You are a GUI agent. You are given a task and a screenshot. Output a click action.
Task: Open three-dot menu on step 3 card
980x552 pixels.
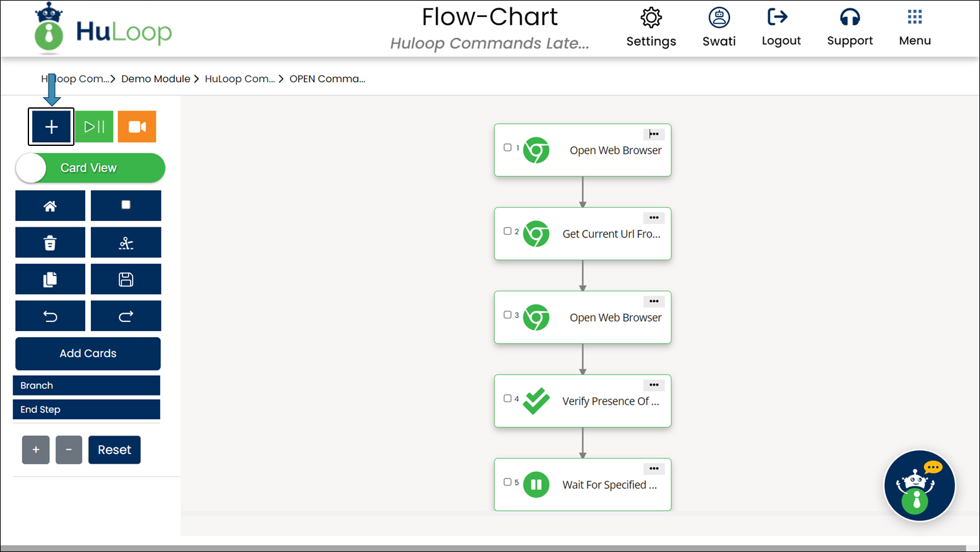(x=654, y=301)
